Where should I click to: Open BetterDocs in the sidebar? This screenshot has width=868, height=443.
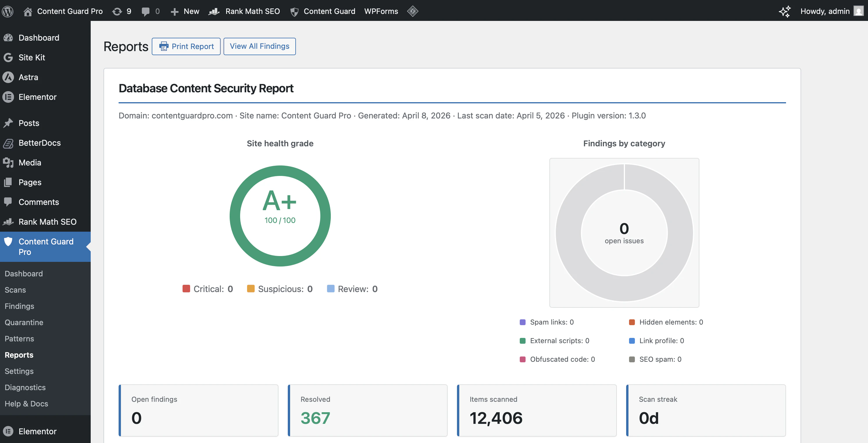(40, 143)
